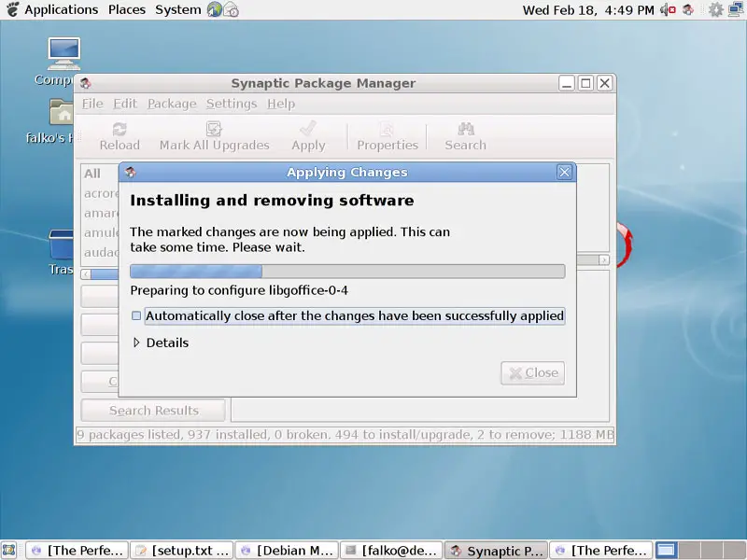
Task: Click the Search Results button
Action: click(153, 411)
